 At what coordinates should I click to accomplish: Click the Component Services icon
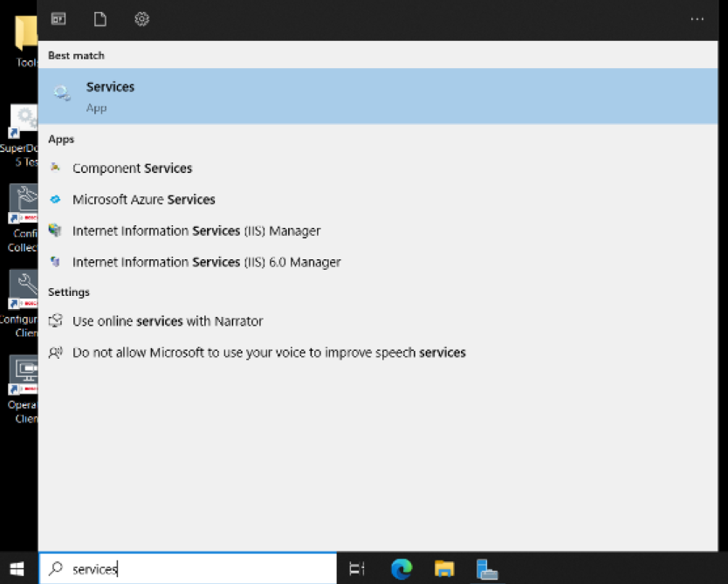click(56, 168)
